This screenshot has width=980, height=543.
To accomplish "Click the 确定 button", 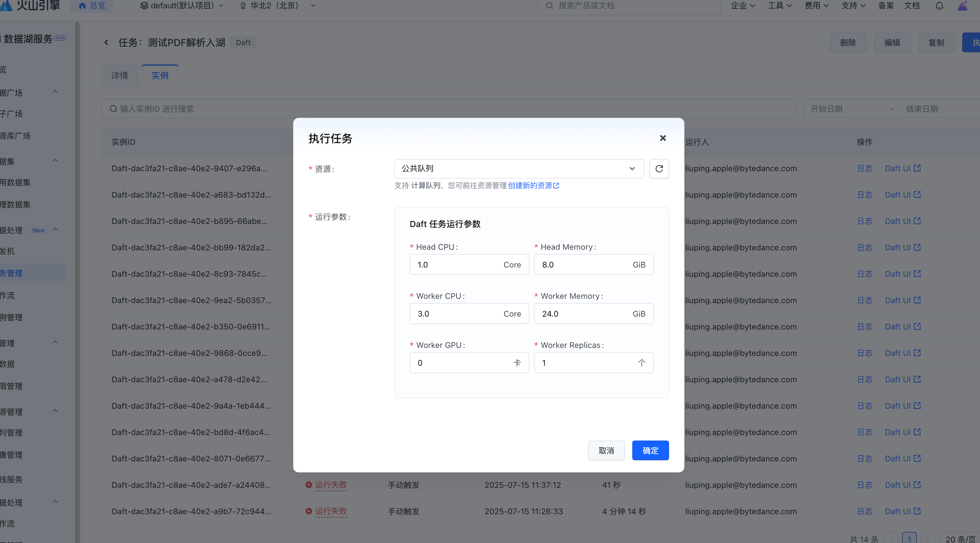I will coord(650,451).
